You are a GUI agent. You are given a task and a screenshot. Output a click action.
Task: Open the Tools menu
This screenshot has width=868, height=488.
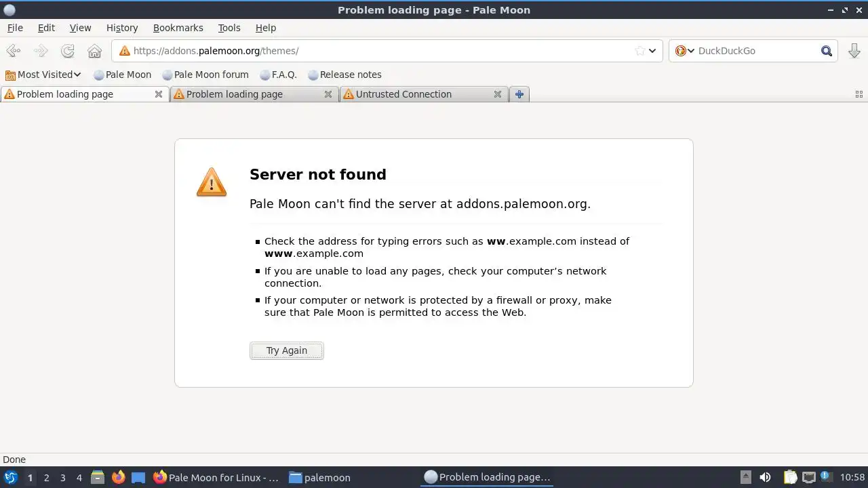click(229, 28)
